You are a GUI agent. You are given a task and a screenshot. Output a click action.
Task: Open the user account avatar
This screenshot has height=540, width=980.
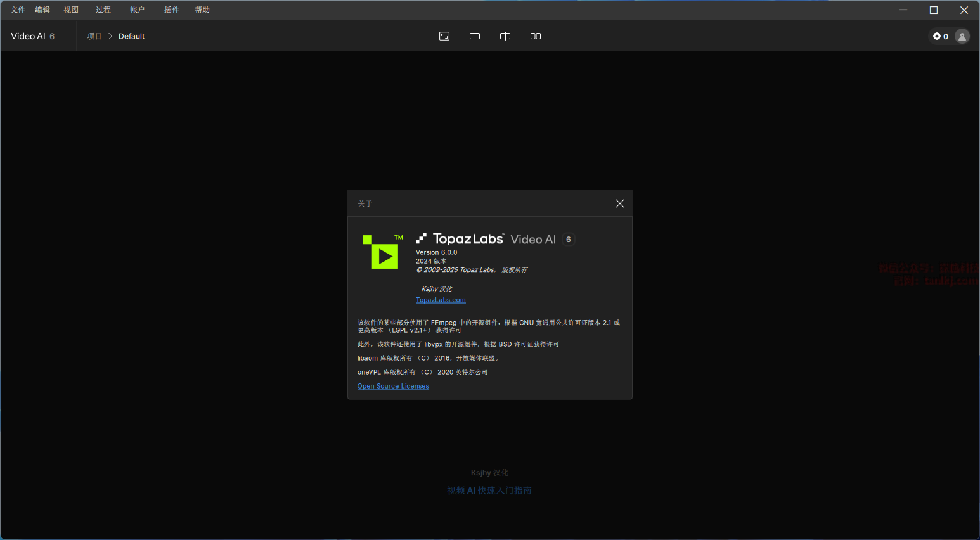tap(962, 36)
